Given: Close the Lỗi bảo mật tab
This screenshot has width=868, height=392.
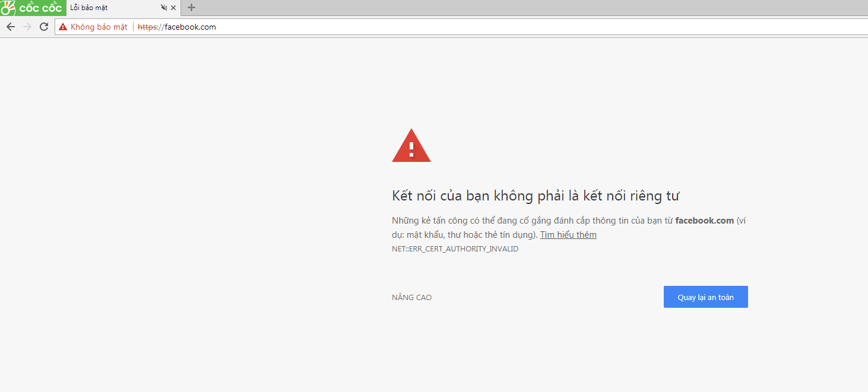Looking at the screenshot, I should [x=173, y=8].
